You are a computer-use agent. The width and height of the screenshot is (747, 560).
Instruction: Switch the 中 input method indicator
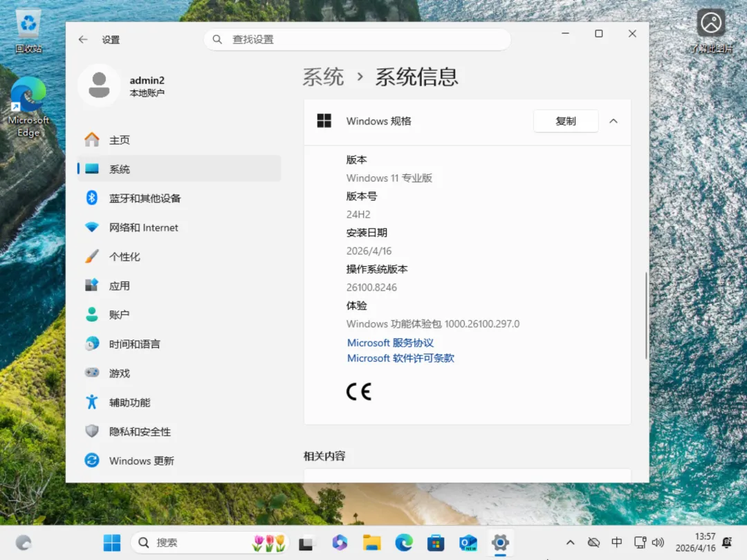(616, 543)
